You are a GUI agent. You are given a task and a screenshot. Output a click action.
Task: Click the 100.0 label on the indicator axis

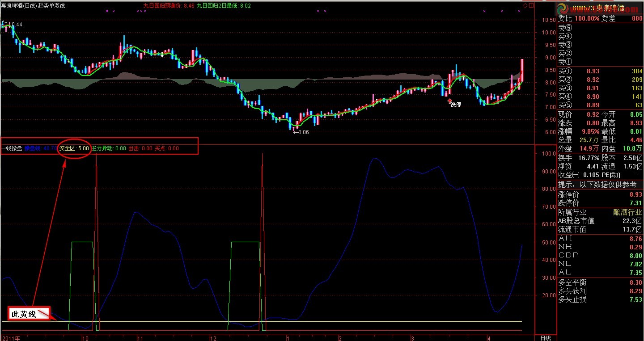coord(548,153)
